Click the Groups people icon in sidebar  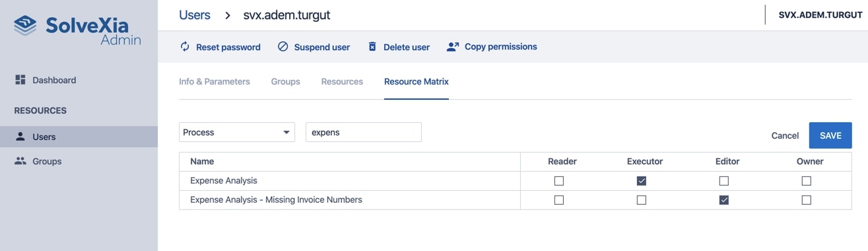click(x=20, y=161)
